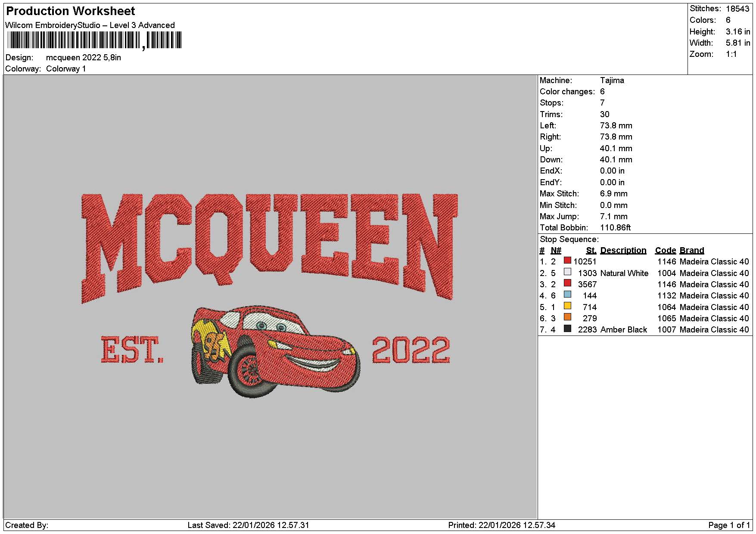This screenshot has width=756, height=534.
Task: Click the Amber Black description
Action: pos(623,330)
